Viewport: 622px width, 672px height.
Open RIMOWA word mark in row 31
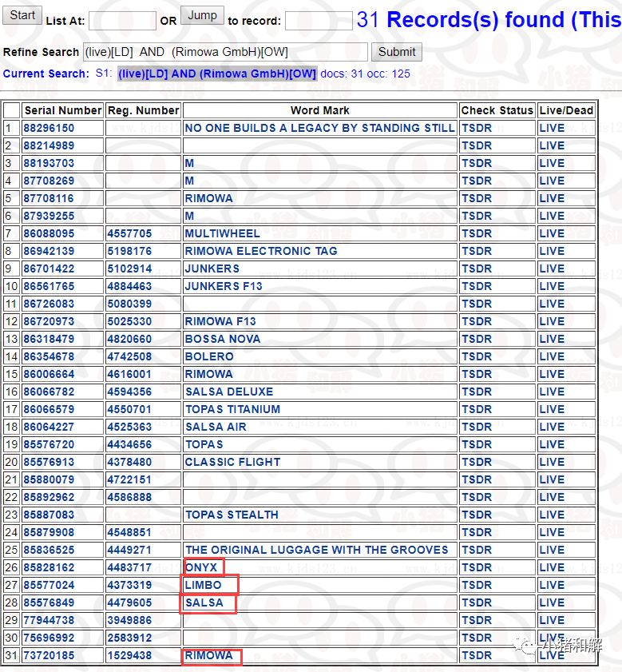[208, 655]
